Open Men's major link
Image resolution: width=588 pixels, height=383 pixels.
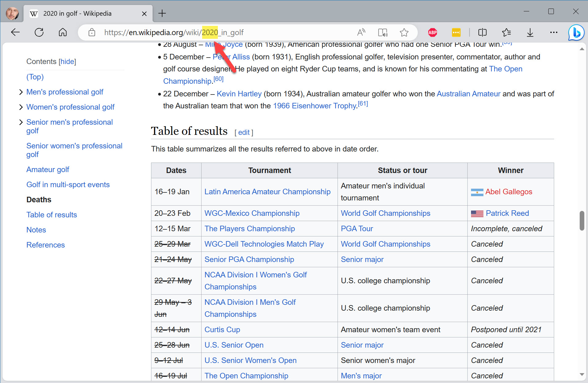(361, 376)
